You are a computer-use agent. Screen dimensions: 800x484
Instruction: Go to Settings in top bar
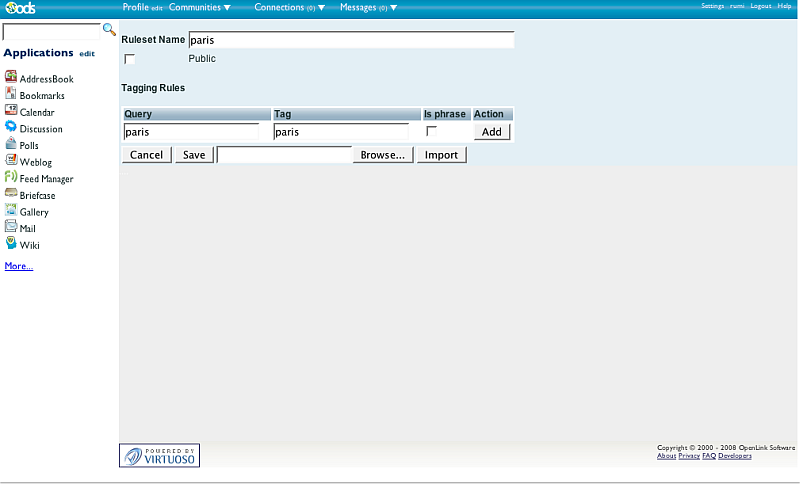(712, 6)
